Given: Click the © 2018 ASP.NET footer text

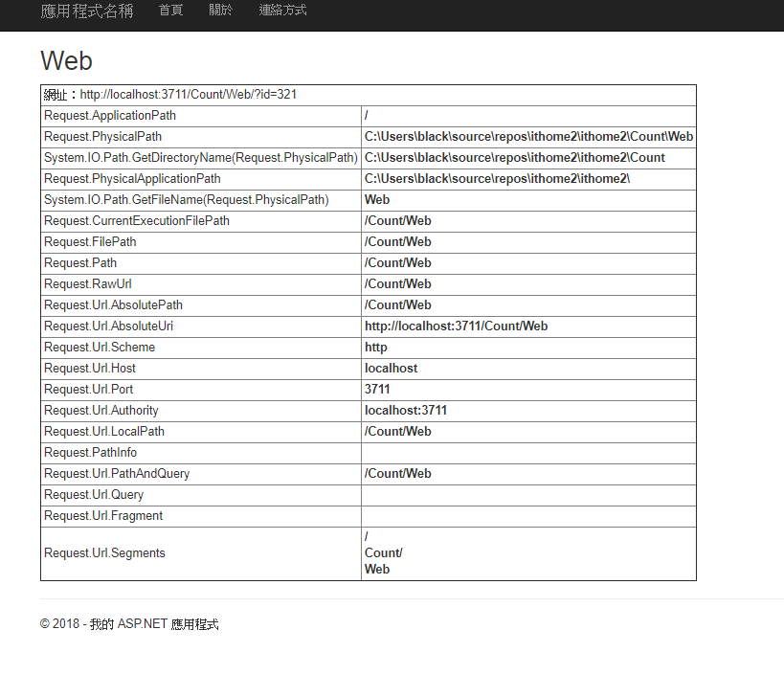Looking at the screenshot, I should click(129, 623).
